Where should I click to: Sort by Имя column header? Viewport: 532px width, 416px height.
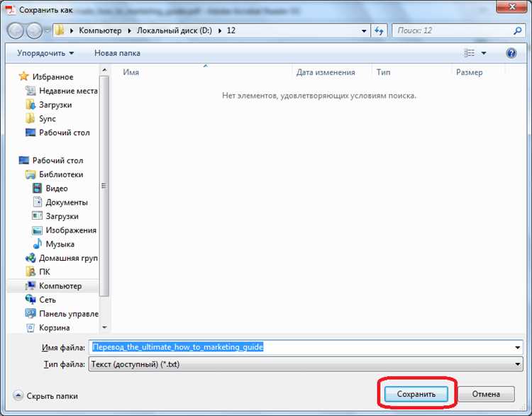pos(131,72)
